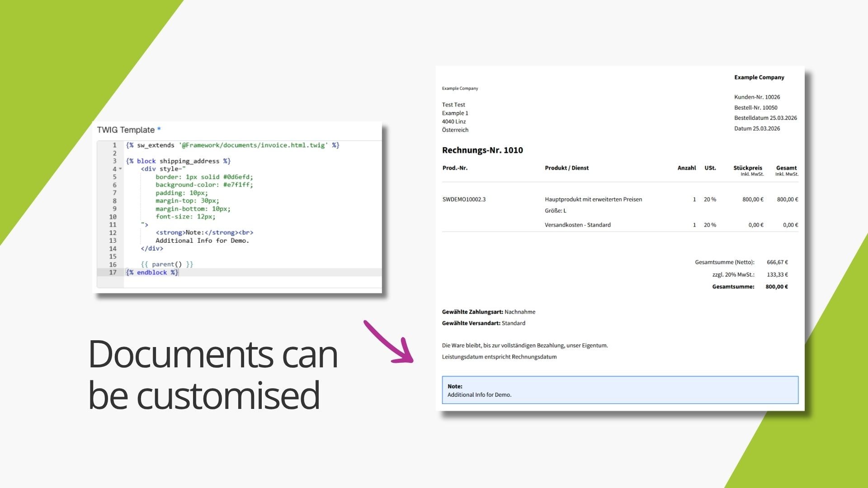Click the '133,33 €' tax value

click(777, 275)
